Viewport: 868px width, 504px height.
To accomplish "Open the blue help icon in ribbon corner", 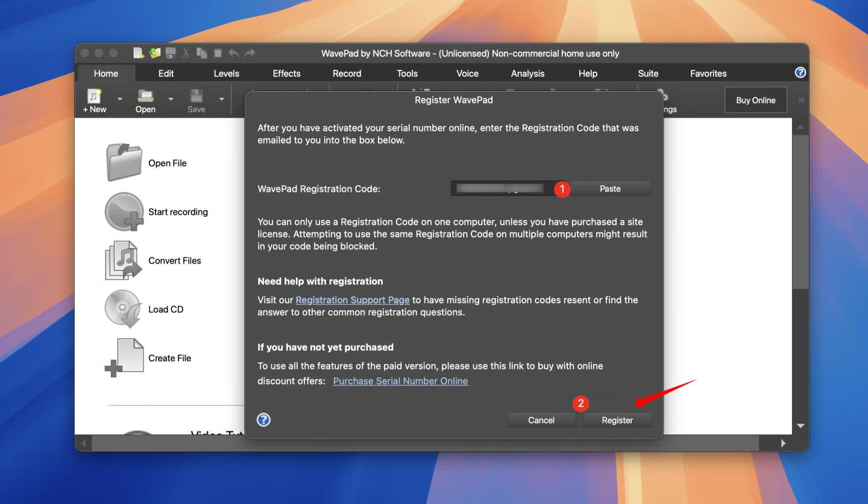I will 800,72.
